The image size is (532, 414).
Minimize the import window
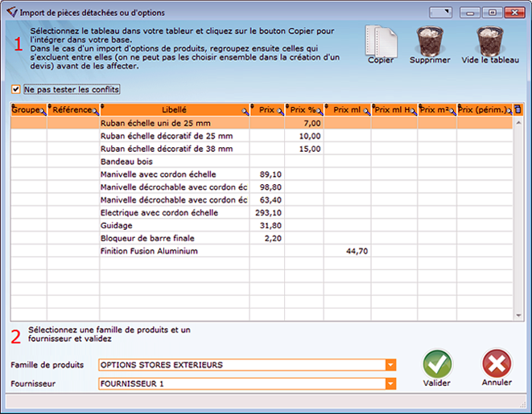tap(470, 13)
